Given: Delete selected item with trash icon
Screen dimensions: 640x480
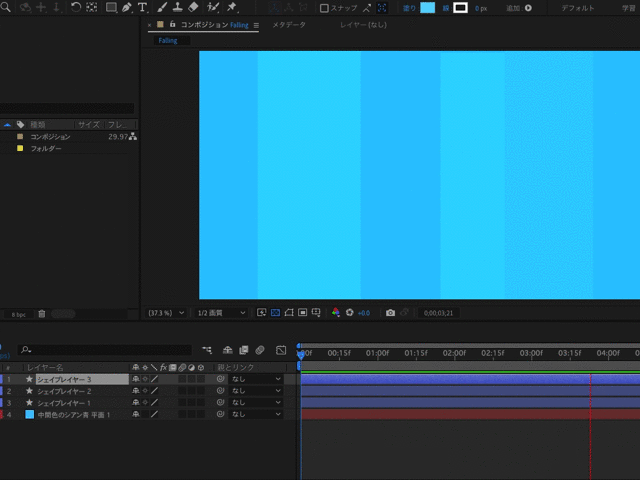Looking at the screenshot, I should click(x=42, y=314).
